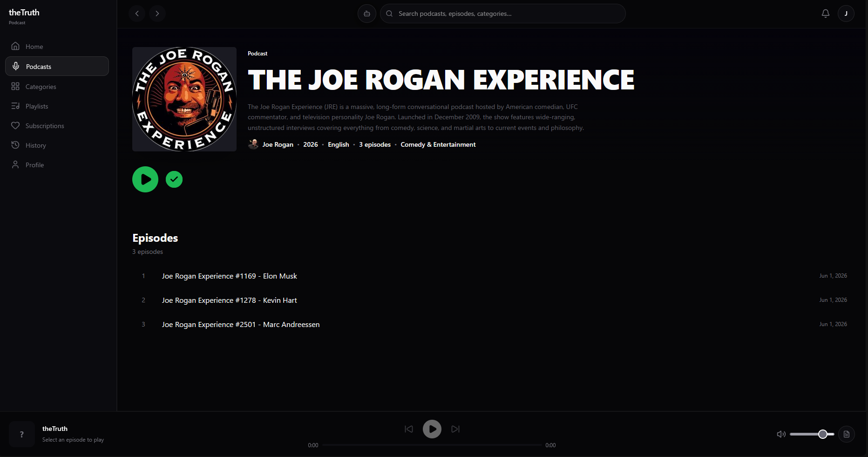Open the Profile page
Viewport: 868px width, 457px height.
point(57,165)
